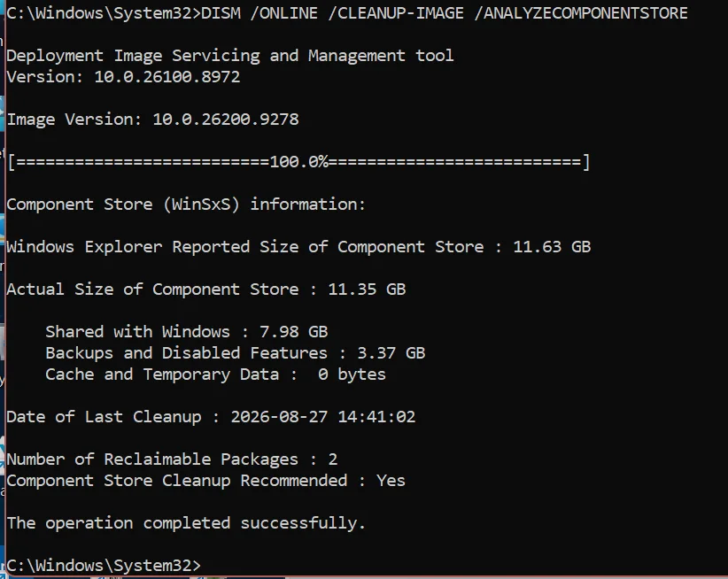Viewport: 728px width, 579px height.
Task: Click the operation completed successfully message
Action: (186, 523)
